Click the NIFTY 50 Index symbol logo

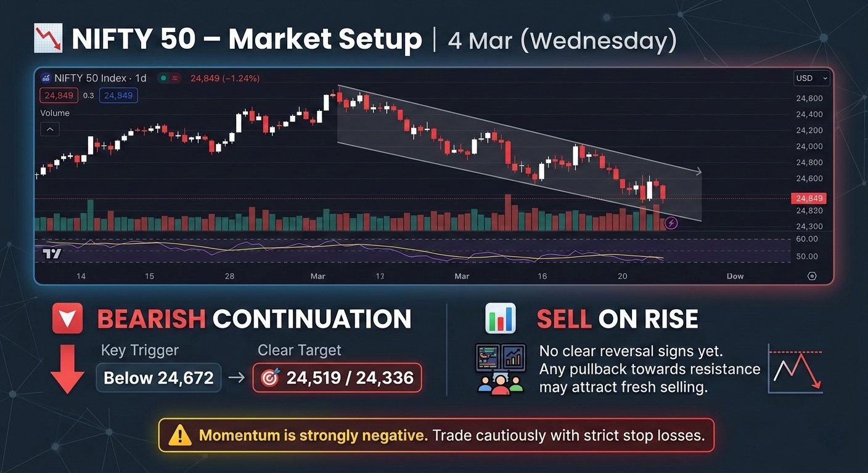pyautogui.click(x=46, y=78)
